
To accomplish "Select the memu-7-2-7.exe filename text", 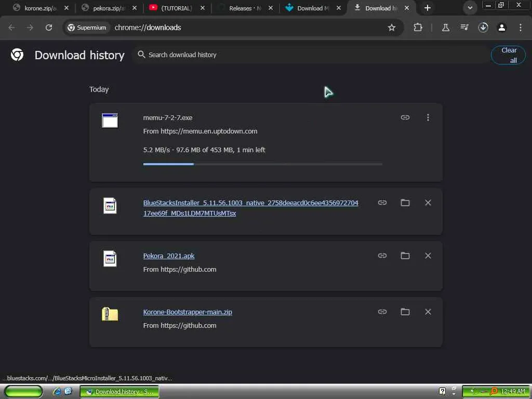I will (168, 118).
